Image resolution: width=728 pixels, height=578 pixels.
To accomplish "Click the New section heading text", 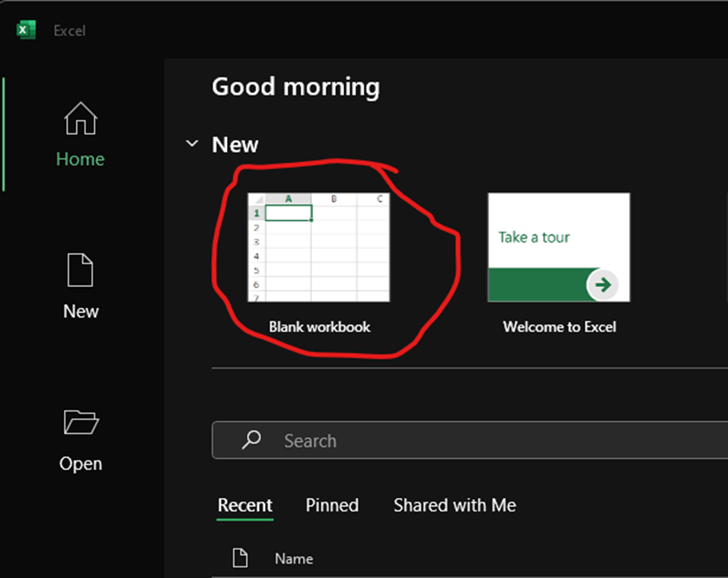I will coord(235,145).
